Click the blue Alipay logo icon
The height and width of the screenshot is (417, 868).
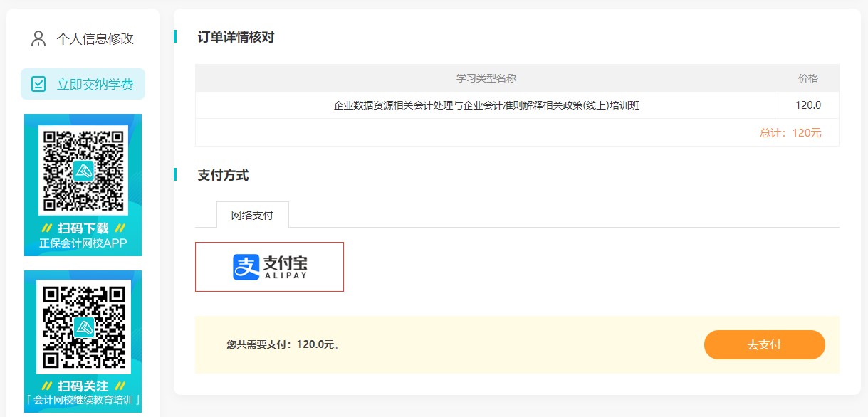pyautogui.click(x=246, y=267)
